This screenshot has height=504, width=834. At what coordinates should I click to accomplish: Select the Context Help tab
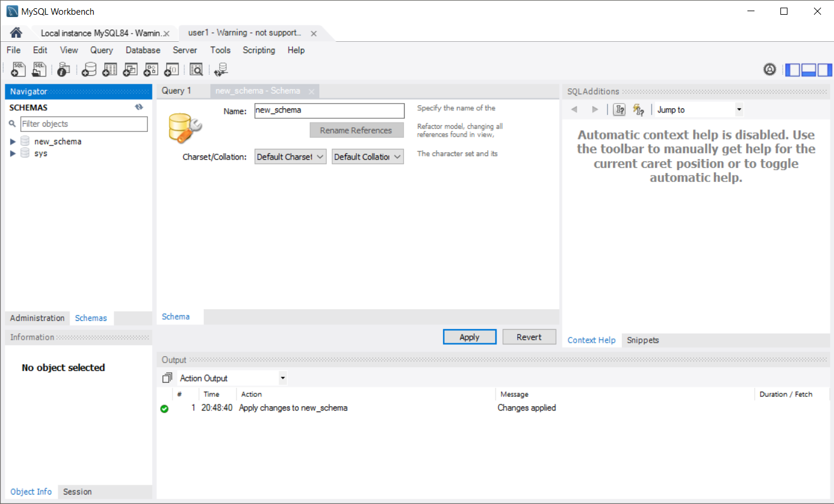(591, 340)
